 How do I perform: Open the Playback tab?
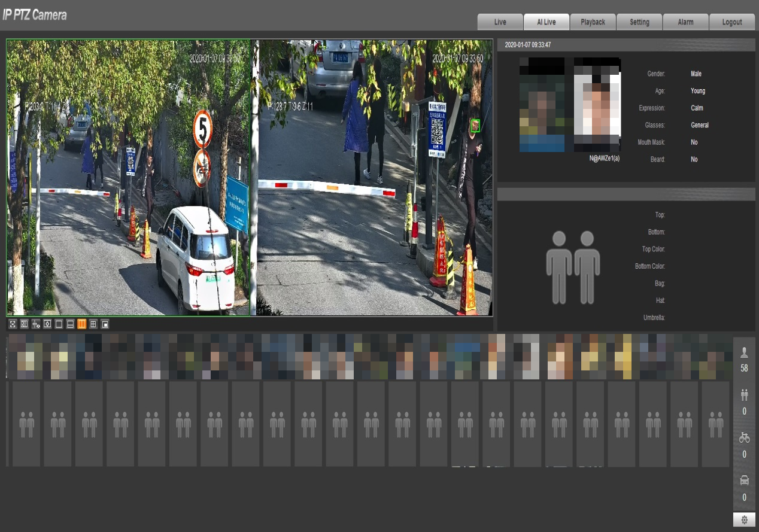(x=593, y=22)
